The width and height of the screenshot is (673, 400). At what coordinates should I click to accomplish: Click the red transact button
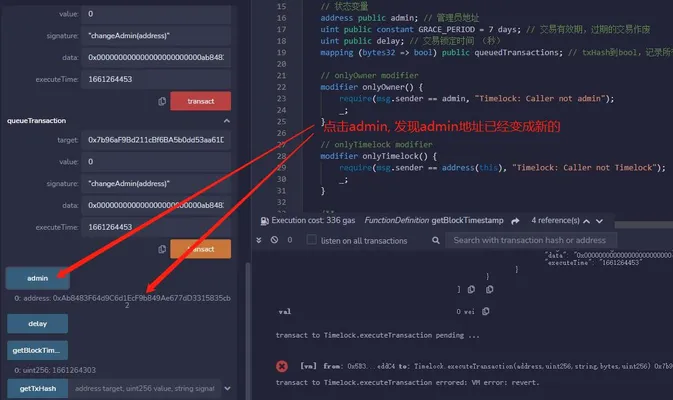pyautogui.click(x=200, y=101)
